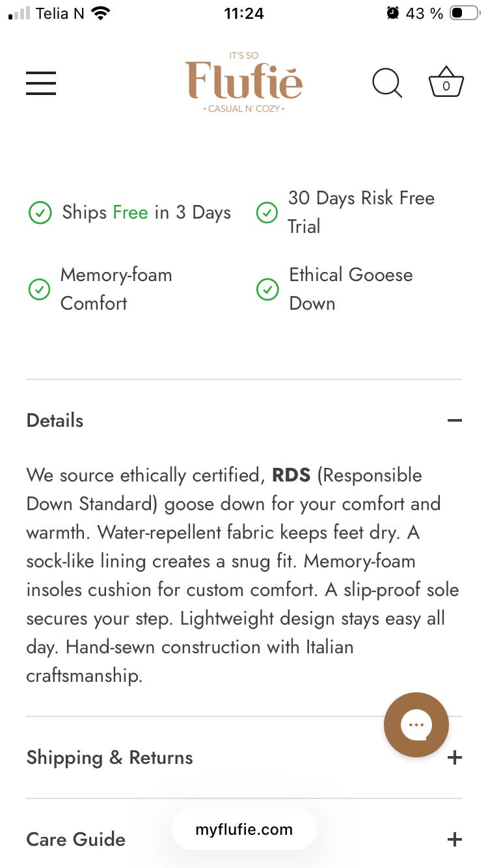Open the chat bubble widget
The width and height of the screenshot is (488, 868).
[416, 725]
